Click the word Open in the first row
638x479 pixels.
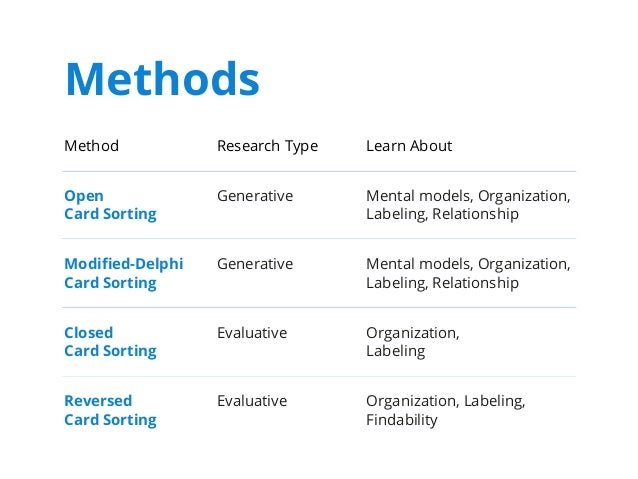point(84,196)
